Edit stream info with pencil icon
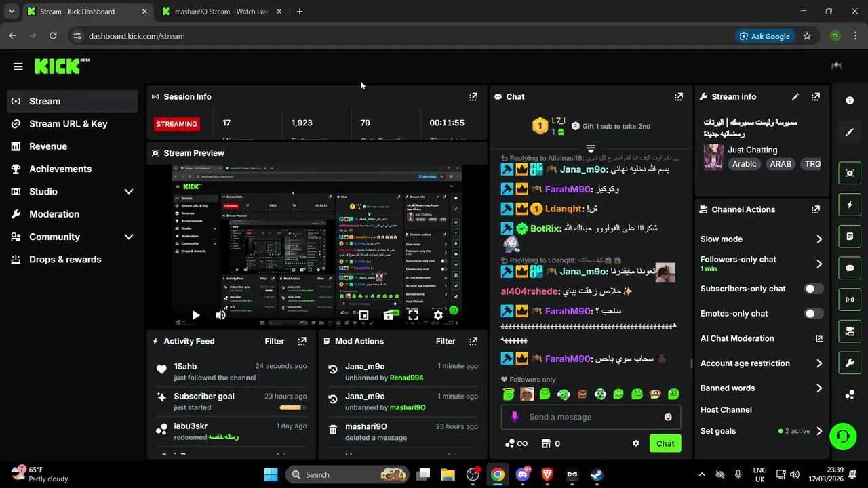 tap(795, 97)
